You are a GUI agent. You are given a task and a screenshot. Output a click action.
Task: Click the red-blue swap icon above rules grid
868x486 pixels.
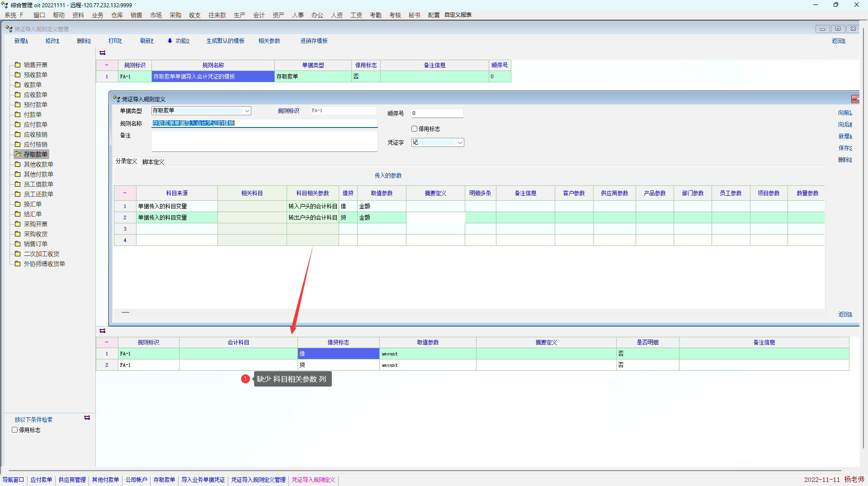103,53
